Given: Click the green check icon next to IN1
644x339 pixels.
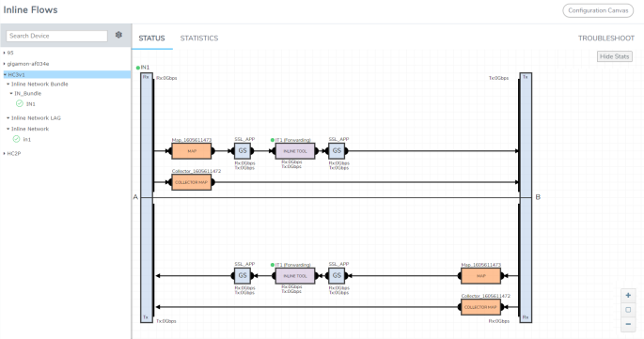Looking at the screenshot, I should coord(20,103).
